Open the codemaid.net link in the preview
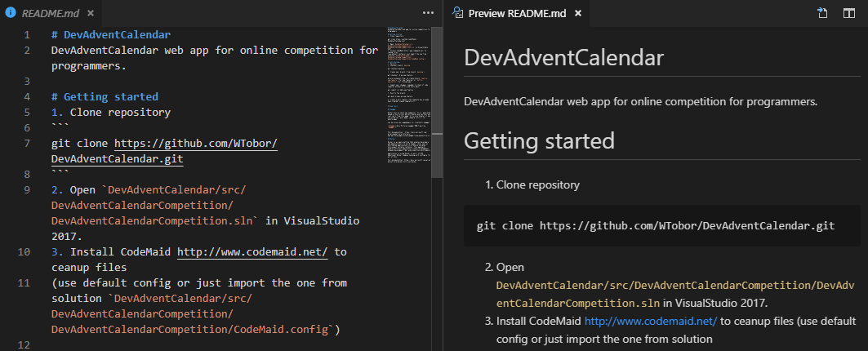This screenshot has height=351, width=868. coord(650,322)
